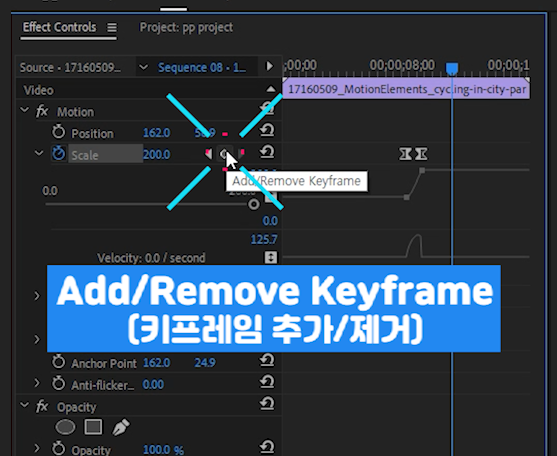Select the purple MotionElements clip bar

(406, 89)
